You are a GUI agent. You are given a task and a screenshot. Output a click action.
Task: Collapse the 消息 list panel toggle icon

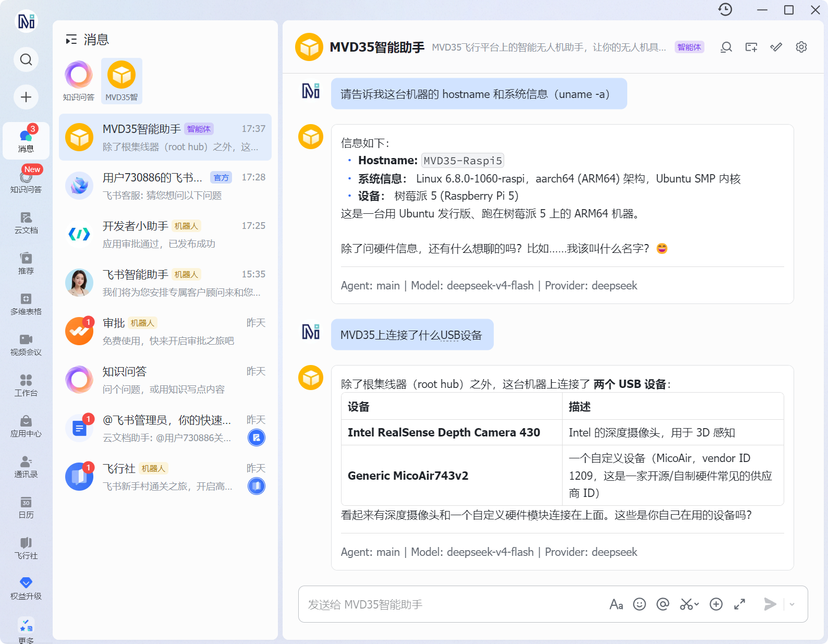coord(71,40)
